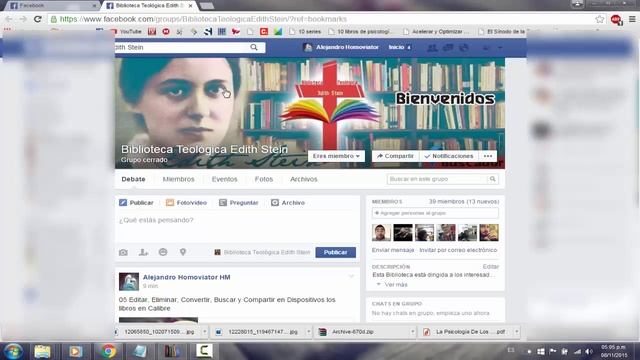640x360 pixels.
Task: Open arrow menu for Archive-670d.zip download
Action: (413, 332)
